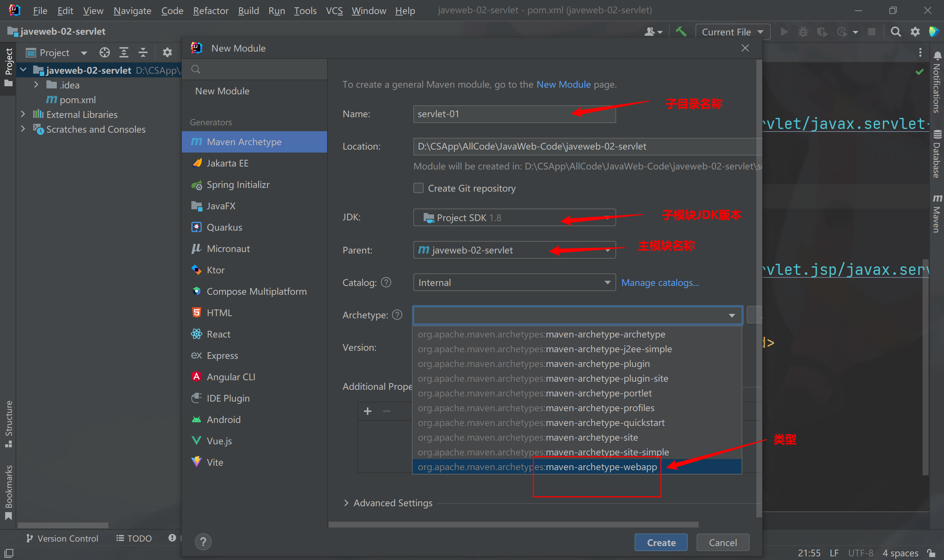This screenshot has width=944, height=560.
Task: Click add property plus button
Action: [368, 411]
